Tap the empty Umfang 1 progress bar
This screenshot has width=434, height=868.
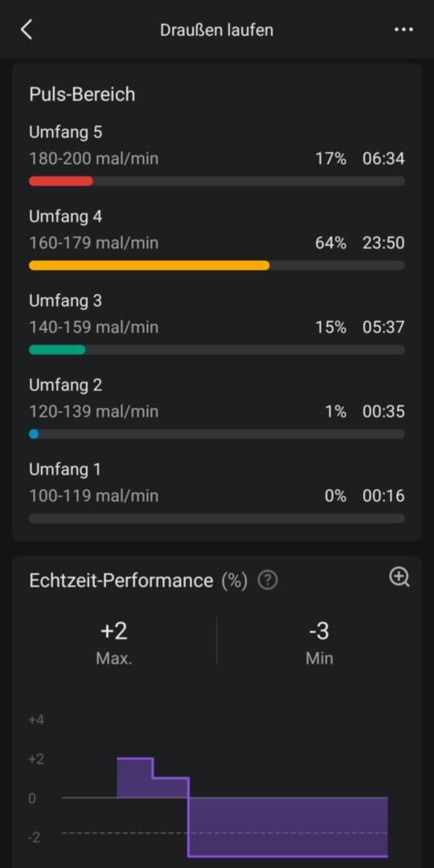(217, 518)
